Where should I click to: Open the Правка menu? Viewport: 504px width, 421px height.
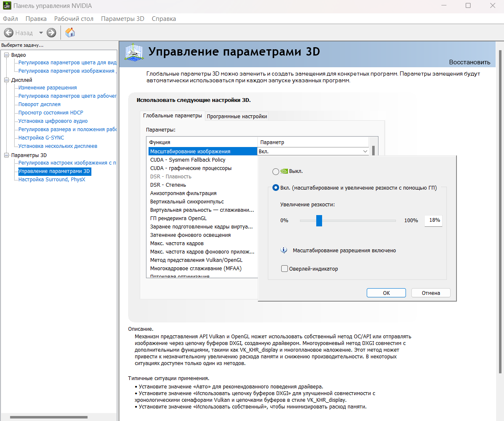[x=36, y=19]
